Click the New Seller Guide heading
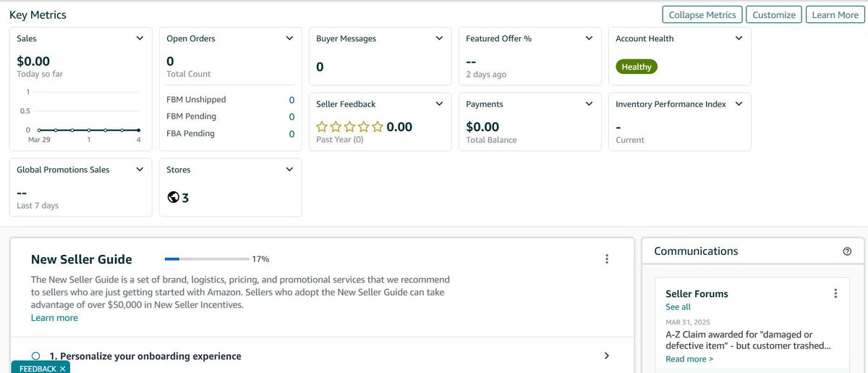The height and width of the screenshot is (373, 868). click(x=82, y=259)
